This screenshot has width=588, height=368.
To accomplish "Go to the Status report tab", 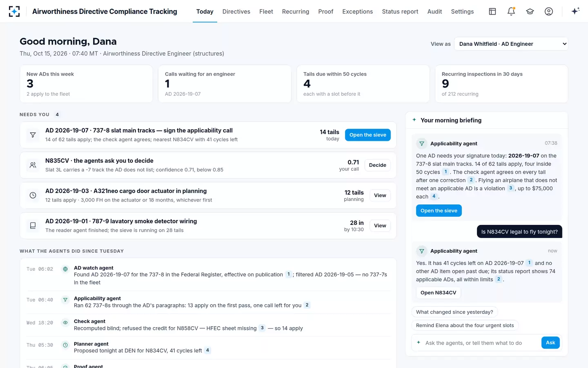I will (x=400, y=11).
